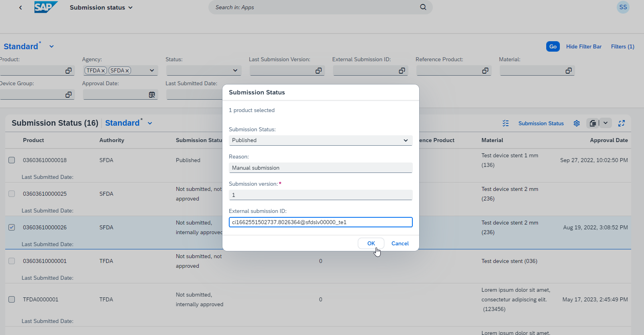This screenshot has width=644, height=335.
Task: Open the Approval Date calendar picker
Action: pyautogui.click(x=152, y=95)
